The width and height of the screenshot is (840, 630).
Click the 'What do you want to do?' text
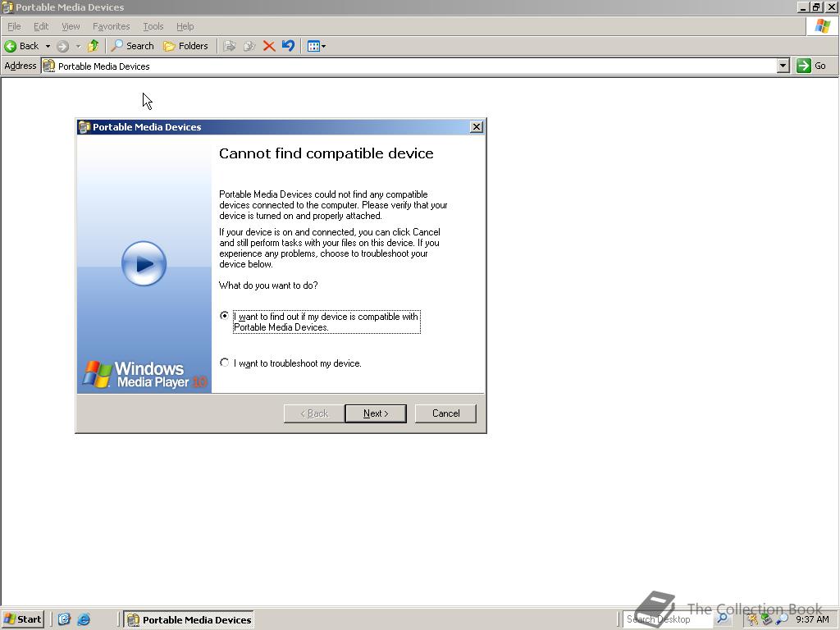pos(268,285)
